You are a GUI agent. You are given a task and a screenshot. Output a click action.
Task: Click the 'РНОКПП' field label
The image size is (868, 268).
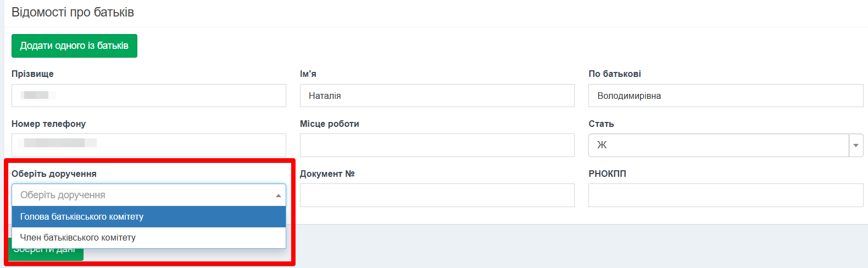click(x=607, y=174)
